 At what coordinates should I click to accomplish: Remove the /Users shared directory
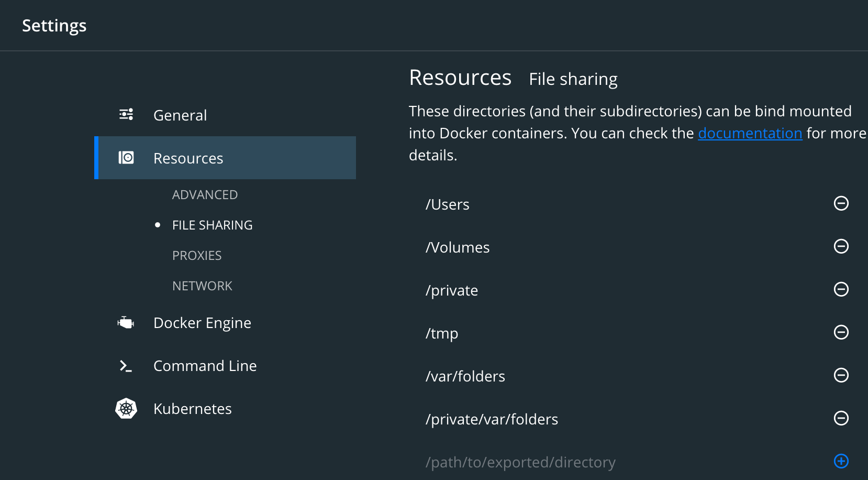[x=841, y=203]
